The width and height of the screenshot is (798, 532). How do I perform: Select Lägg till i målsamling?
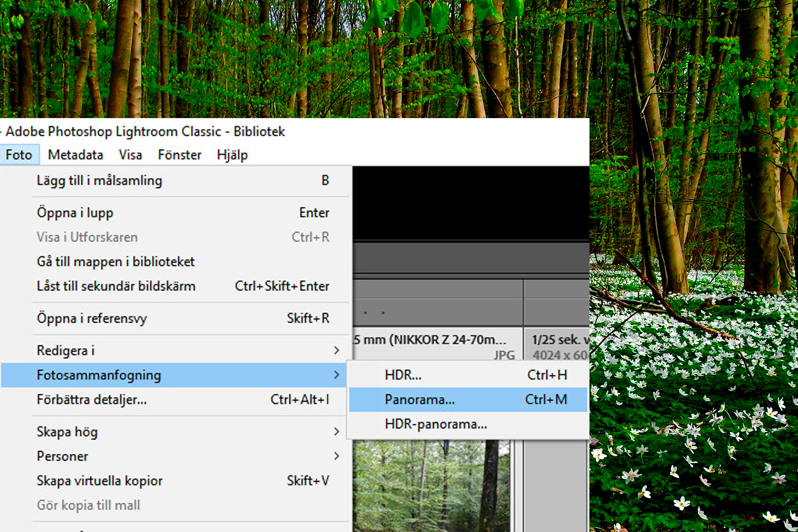[100, 181]
